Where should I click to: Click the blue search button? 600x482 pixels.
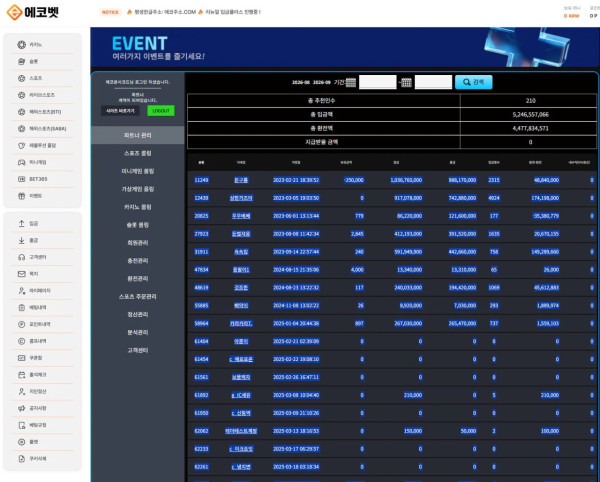point(474,82)
